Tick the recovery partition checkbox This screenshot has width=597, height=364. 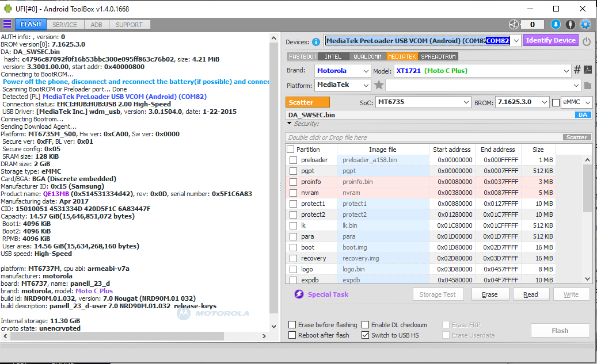293,259
